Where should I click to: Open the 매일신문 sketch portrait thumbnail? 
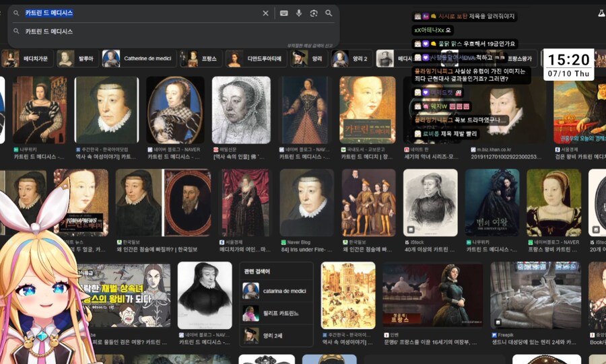241,110
